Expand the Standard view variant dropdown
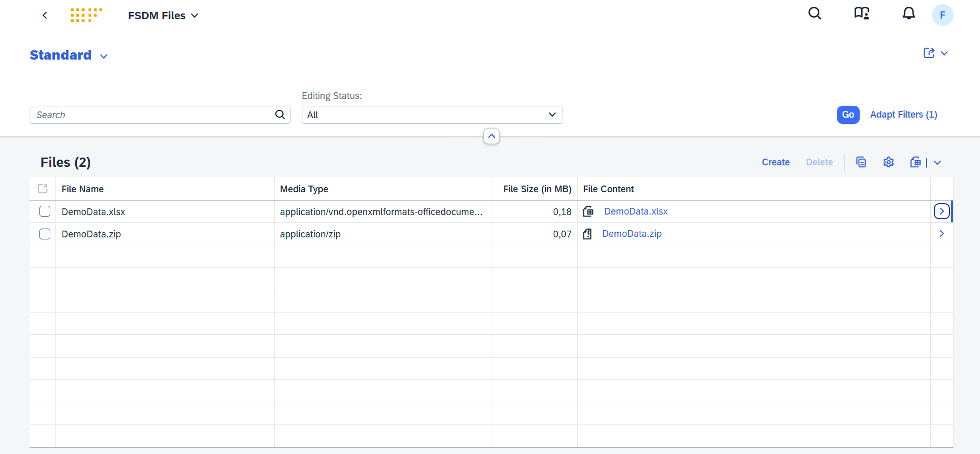Image resolution: width=980 pixels, height=454 pixels. pos(104,56)
